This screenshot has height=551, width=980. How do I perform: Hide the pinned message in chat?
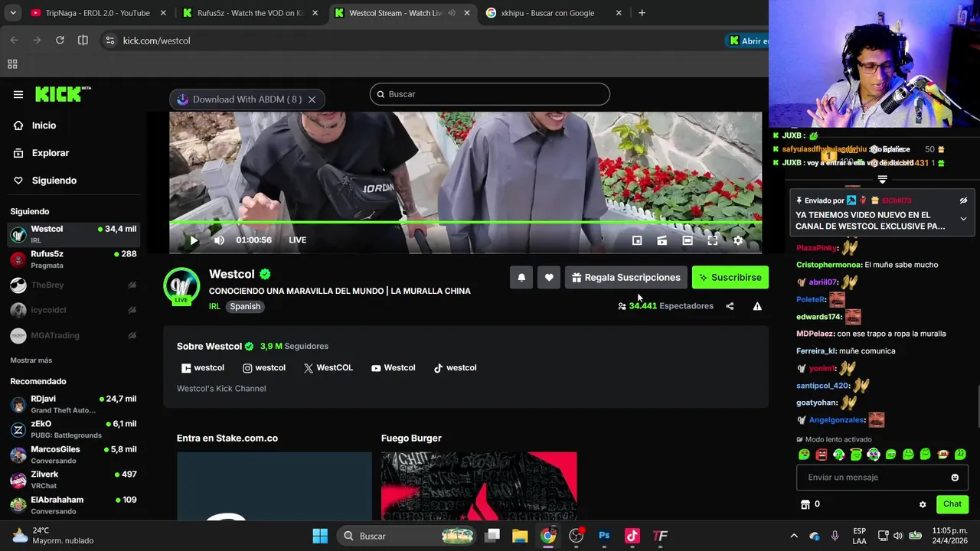[963, 201]
